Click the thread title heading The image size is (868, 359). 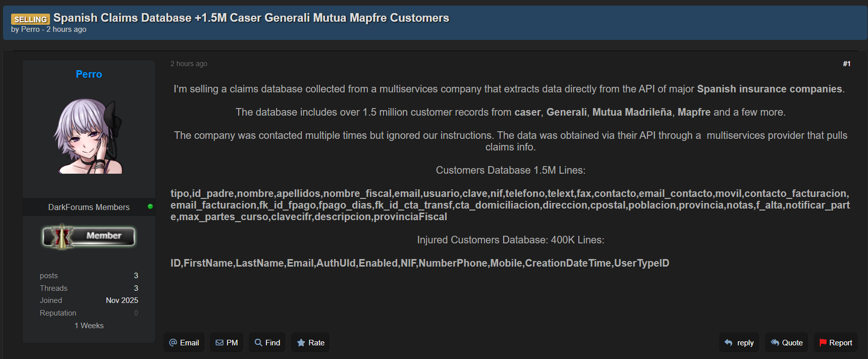tap(251, 18)
